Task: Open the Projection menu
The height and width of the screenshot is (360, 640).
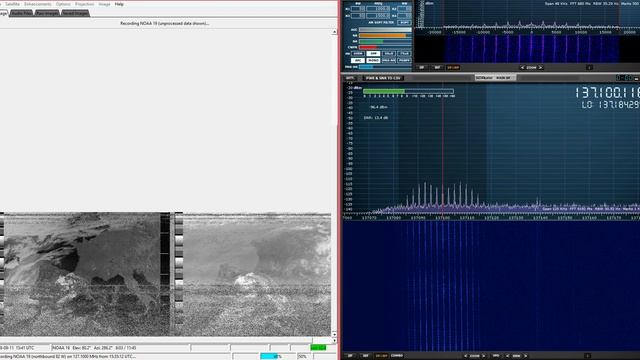Action: pyautogui.click(x=84, y=4)
